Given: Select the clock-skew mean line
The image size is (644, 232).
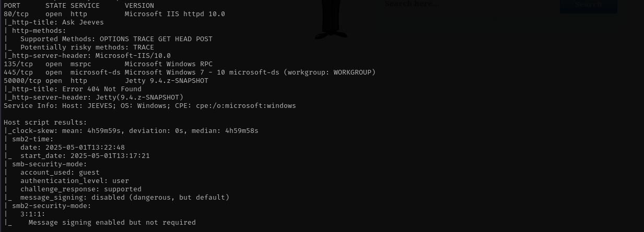Looking at the screenshot, I should tap(131, 131).
